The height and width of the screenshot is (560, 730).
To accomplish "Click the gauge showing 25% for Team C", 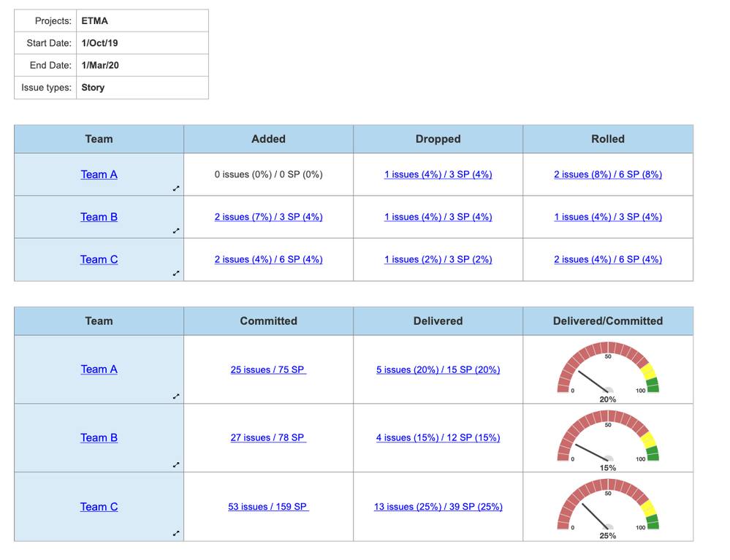I will coord(607,506).
